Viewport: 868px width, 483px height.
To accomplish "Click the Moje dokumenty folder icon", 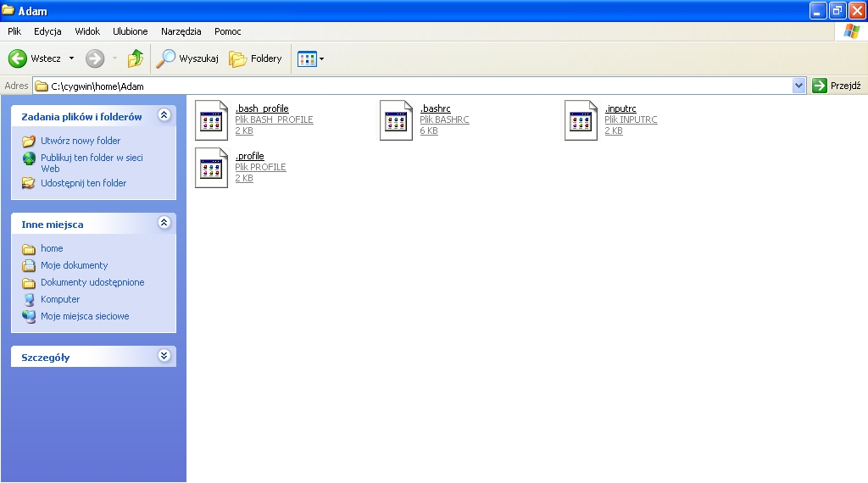I will 29,265.
